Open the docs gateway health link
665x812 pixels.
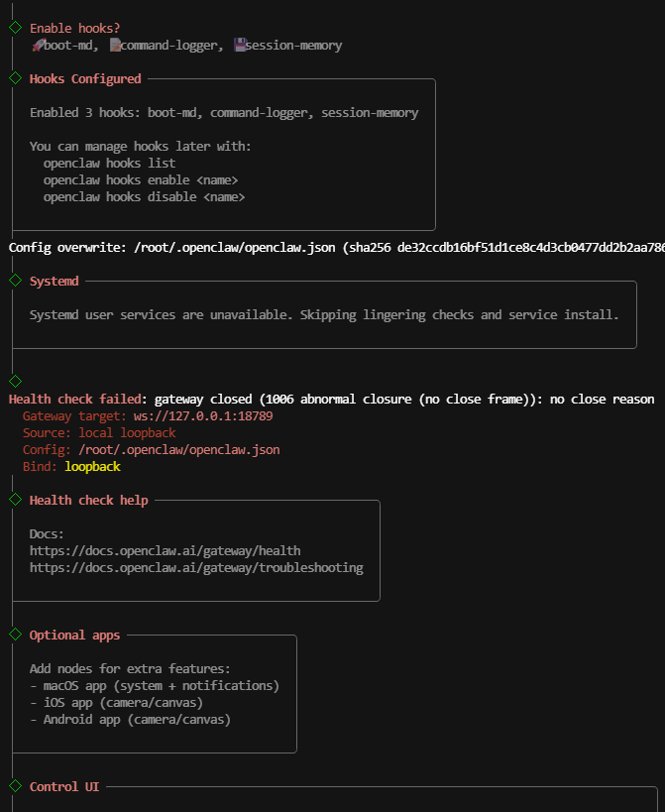click(x=165, y=550)
